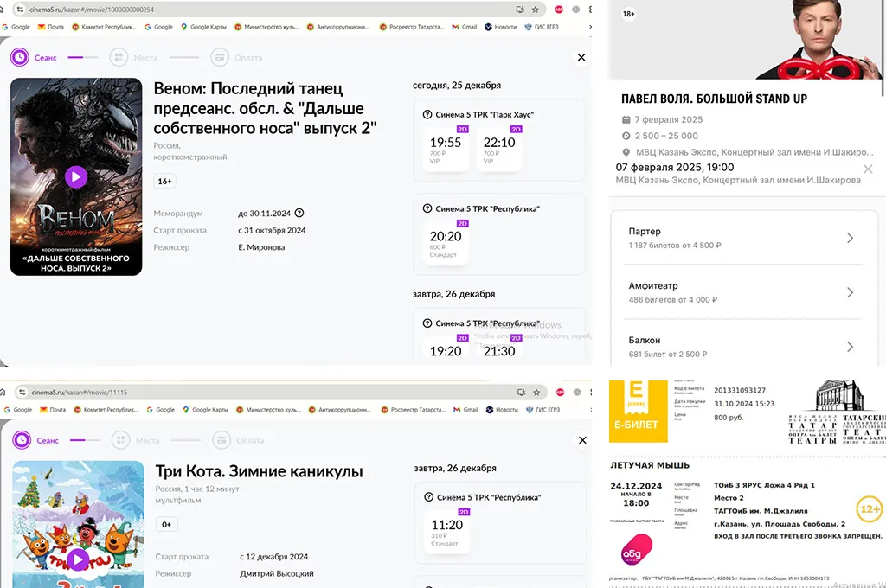Click site info icon in Три Кота address bar
Image resolution: width=886 pixels, height=588 pixels.
point(22,392)
